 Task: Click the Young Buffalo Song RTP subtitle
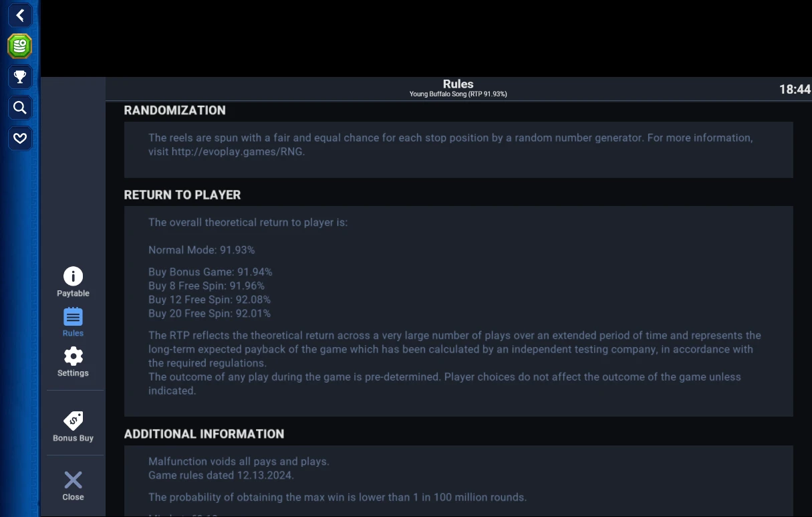click(458, 94)
